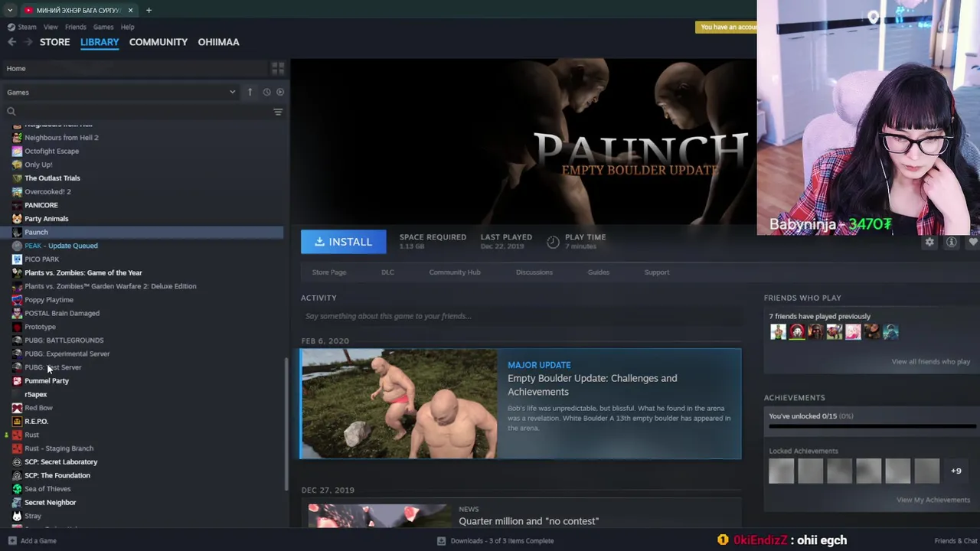Open the Add a Game plus icon
The height and width of the screenshot is (551, 980).
(11, 540)
